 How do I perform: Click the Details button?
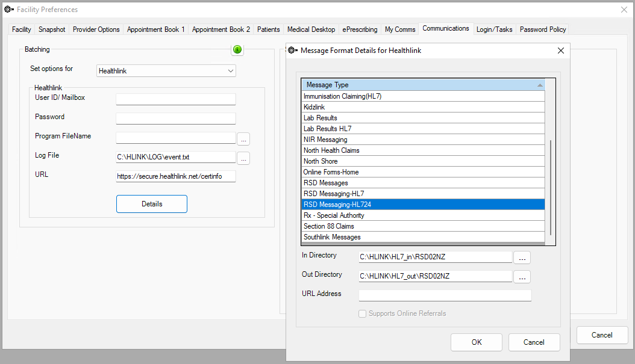(x=152, y=204)
